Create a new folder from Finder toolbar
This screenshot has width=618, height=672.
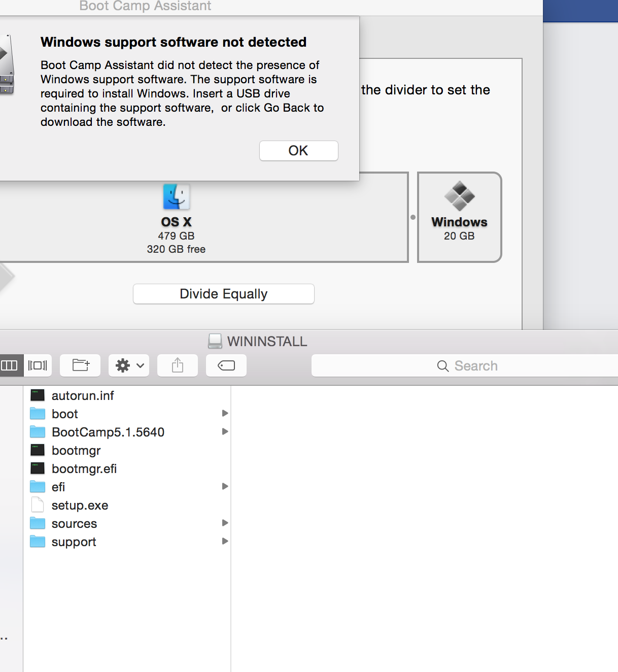pyautogui.click(x=80, y=365)
